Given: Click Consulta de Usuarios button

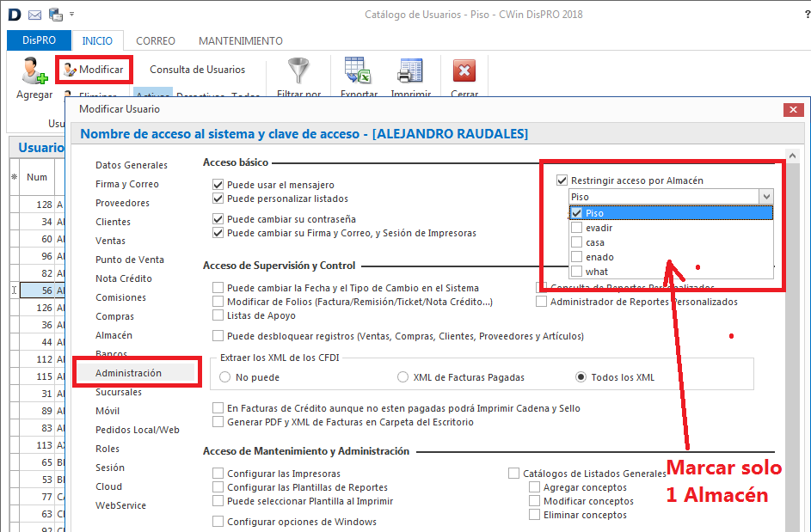Looking at the screenshot, I should 197,70.
